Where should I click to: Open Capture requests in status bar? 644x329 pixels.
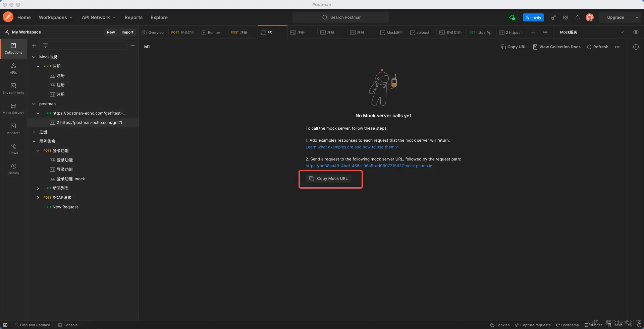tap(533, 325)
